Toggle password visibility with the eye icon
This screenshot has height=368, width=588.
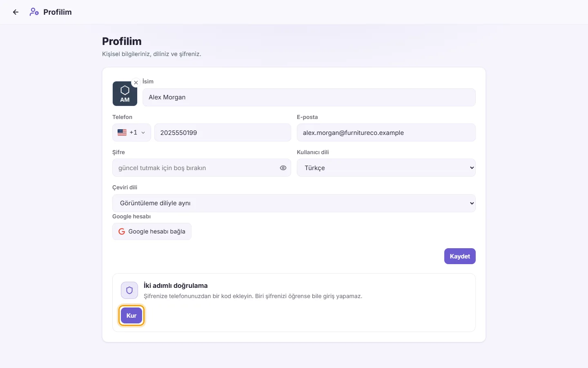click(283, 168)
